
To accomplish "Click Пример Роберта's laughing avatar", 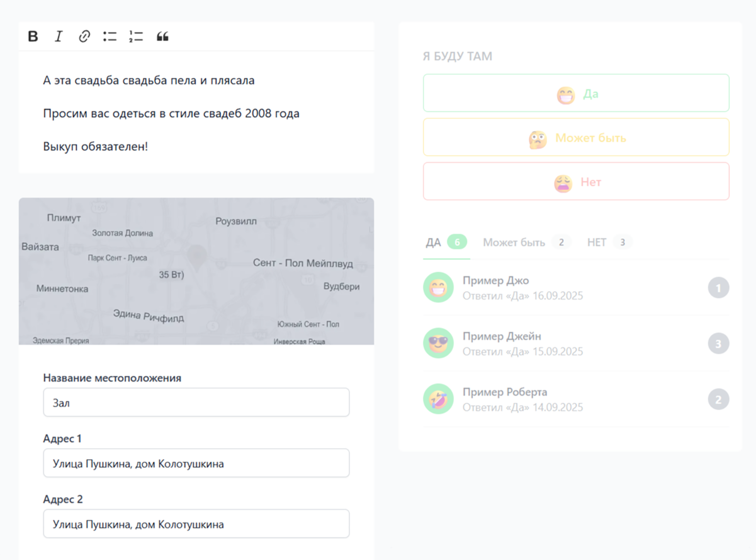I will click(438, 399).
